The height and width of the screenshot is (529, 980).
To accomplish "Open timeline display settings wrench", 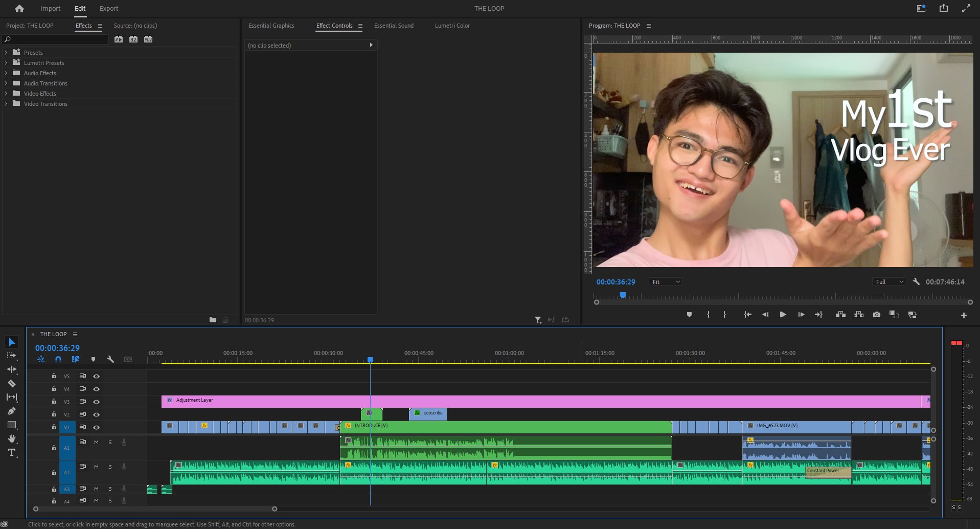I will click(x=110, y=359).
